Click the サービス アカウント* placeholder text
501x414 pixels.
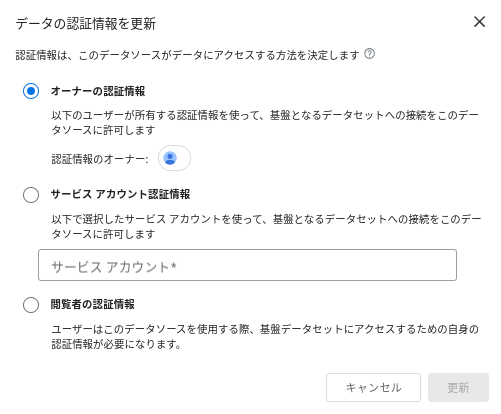click(114, 267)
